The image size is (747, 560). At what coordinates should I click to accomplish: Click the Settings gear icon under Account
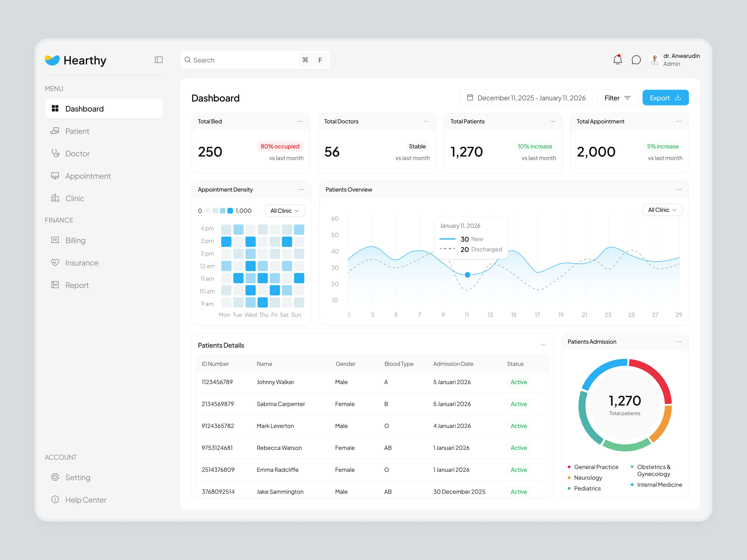click(x=55, y=477)
